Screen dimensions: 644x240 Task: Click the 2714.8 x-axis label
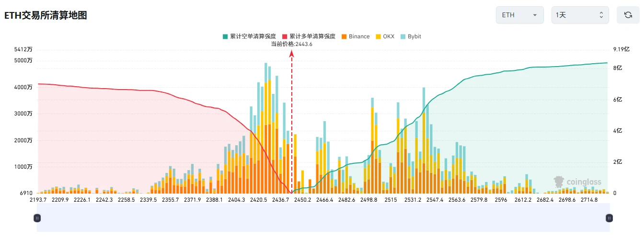[589, 200]
